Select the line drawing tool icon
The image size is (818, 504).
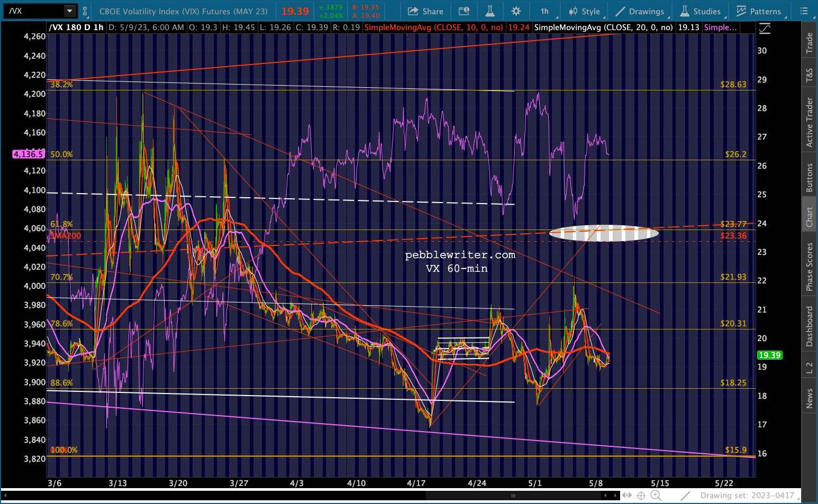tap(686, 496)
